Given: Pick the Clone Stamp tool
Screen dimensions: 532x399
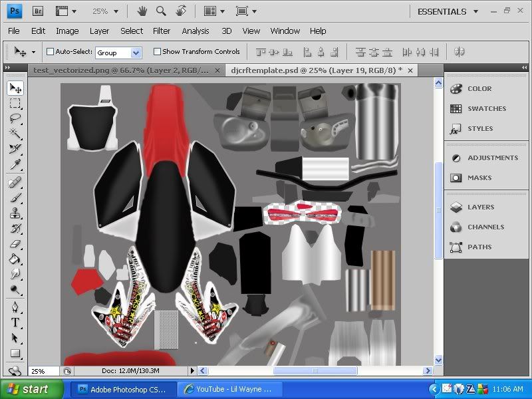Looking at the screenshot, I should (x=15, y=213).
